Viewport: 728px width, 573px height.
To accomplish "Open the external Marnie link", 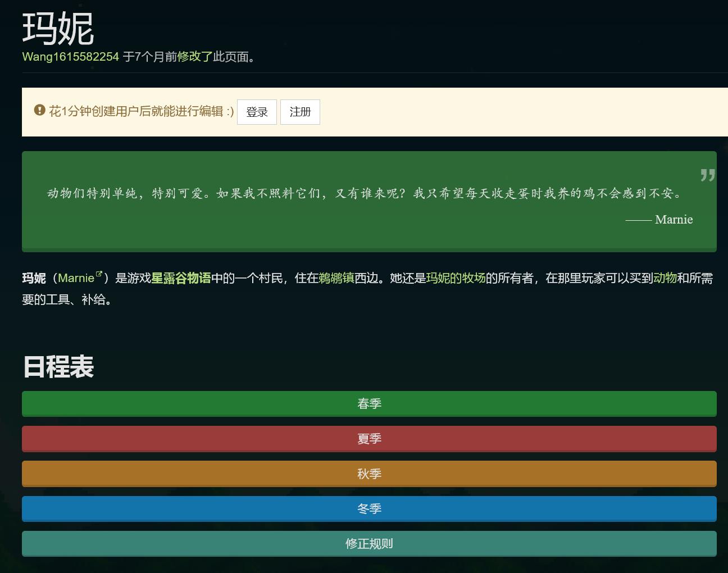I will tap(76, 278).
